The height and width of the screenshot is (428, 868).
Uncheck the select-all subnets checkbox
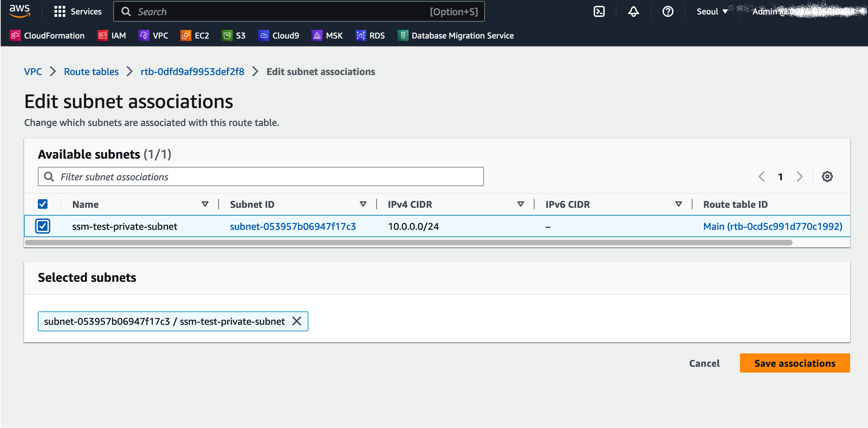click(43, 204)
